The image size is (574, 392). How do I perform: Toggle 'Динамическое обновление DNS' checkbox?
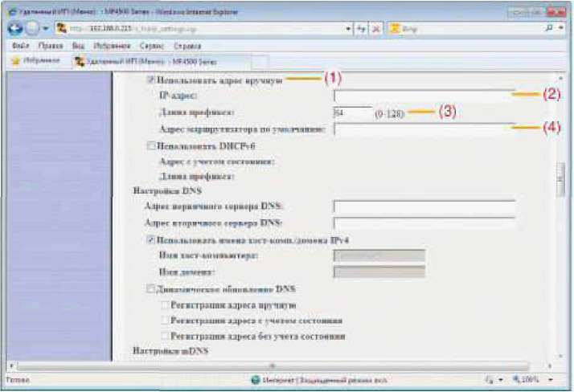pyautogui.click(x=150, y=288)
